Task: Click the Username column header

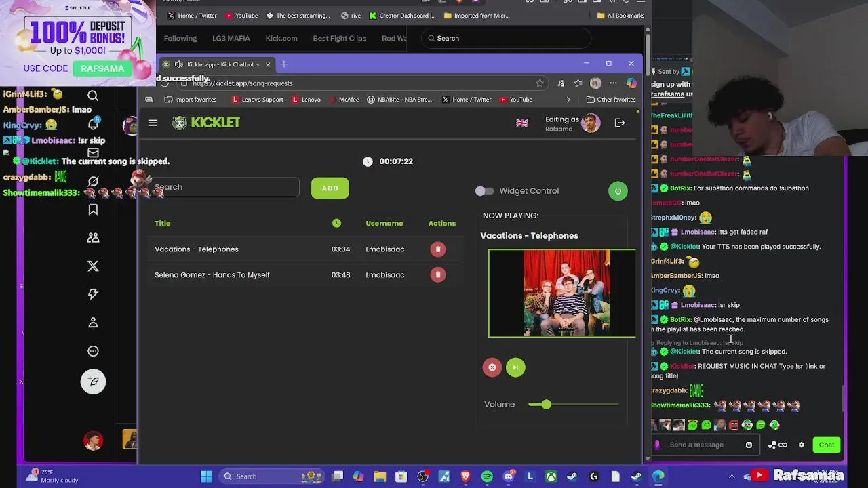Action: pos(384,223)
